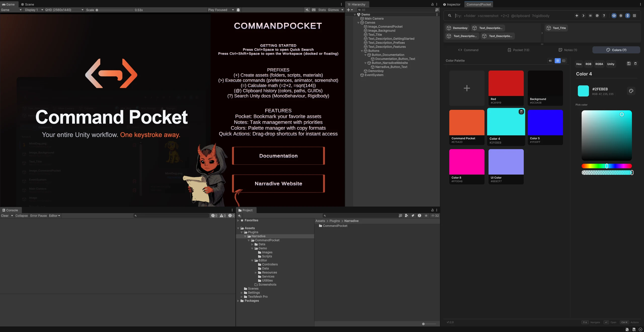The image size is (644, 332).
Task: Open Hierarchy search-in-window icon
Action: (x=437, y=10)
